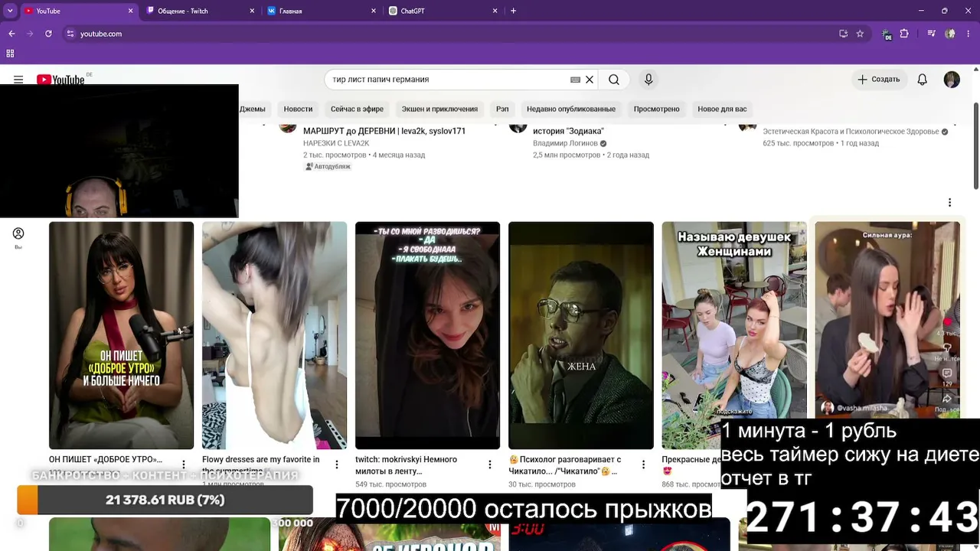This screenshot has height=551, width=980.
Task: Open the Эстетическая Красота channel link
Action: tap(851, 132)
